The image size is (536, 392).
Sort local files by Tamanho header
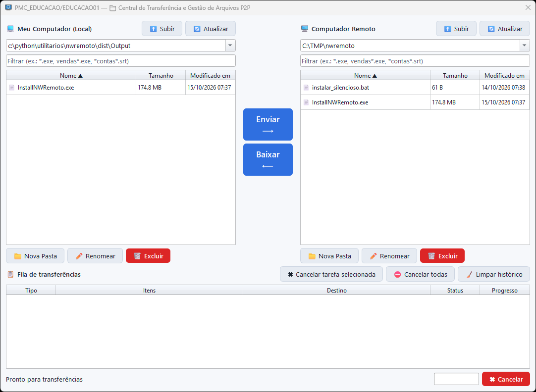pos(161,75)
